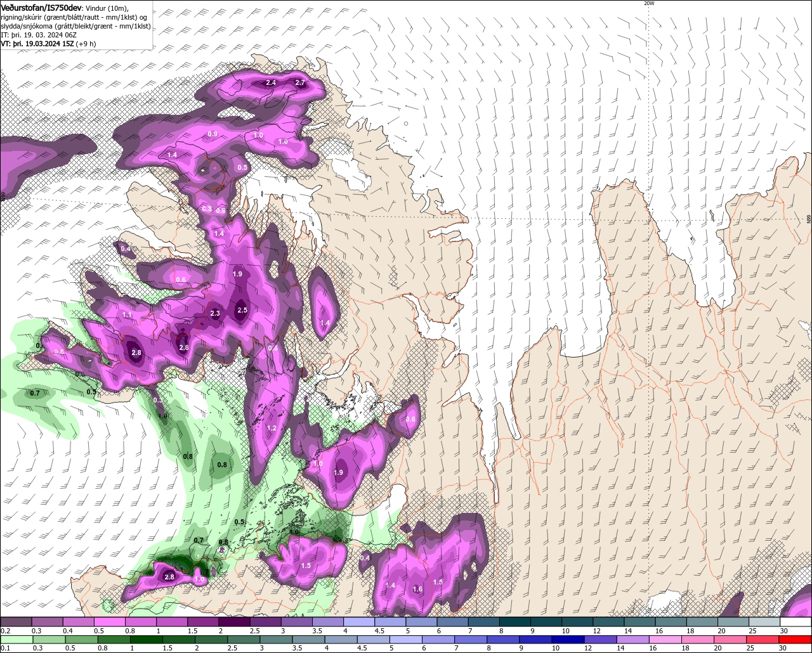The width and height of the screenshot is (812, 653).
Task: Click the 0.9 precipitation value on the map
Action: click(213, 134)
